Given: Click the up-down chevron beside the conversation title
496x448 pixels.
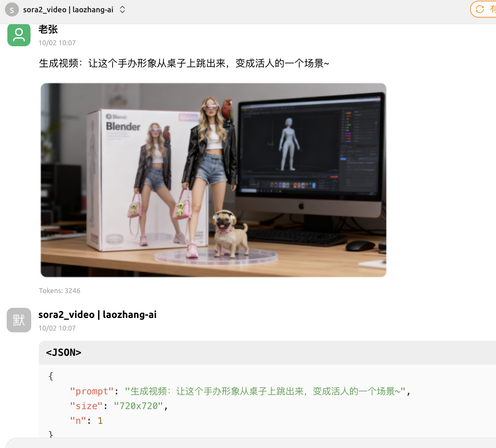Looking at the screenshot, I should click(122, 10).
